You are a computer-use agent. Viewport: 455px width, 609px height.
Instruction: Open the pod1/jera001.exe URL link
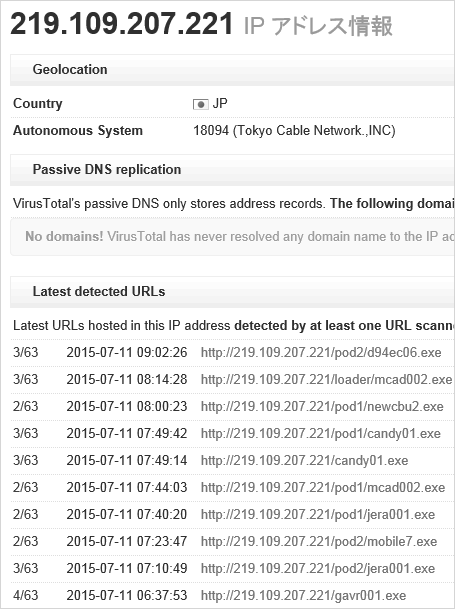tap(318, 514)
